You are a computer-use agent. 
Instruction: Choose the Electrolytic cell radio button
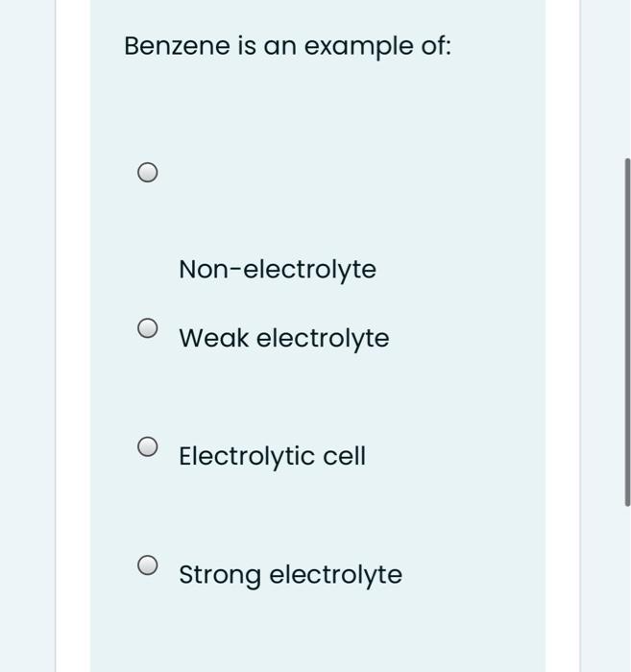[x=146, y=446]
